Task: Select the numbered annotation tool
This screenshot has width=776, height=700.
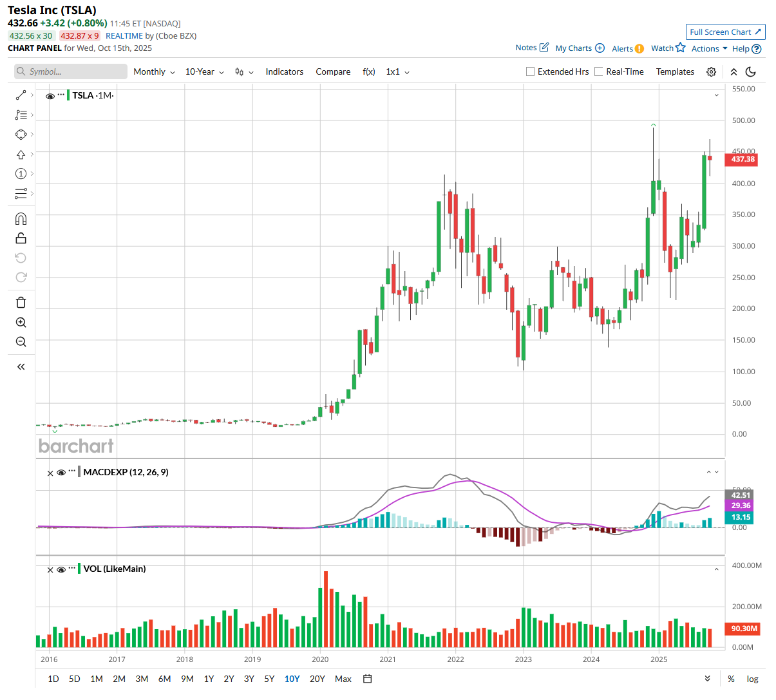Action: tap(21, 174)
